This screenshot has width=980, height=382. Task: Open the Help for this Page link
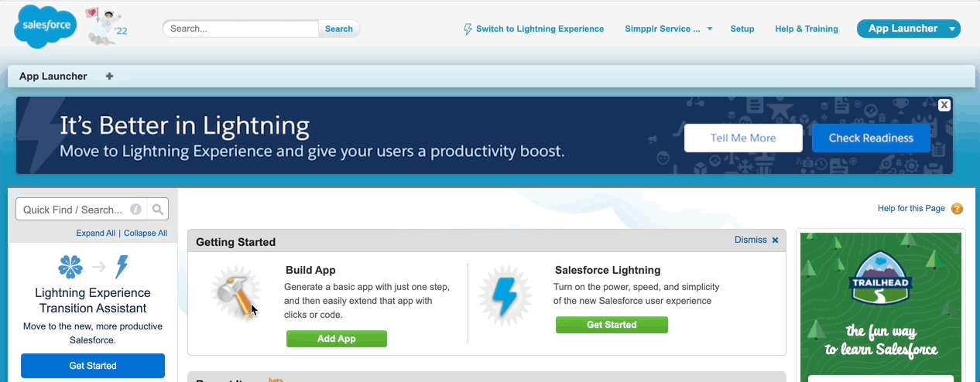click(x=911, y=208)
